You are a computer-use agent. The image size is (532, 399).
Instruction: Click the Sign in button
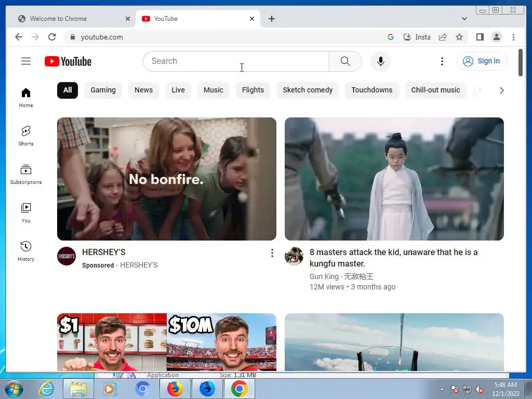pos(482,61)
